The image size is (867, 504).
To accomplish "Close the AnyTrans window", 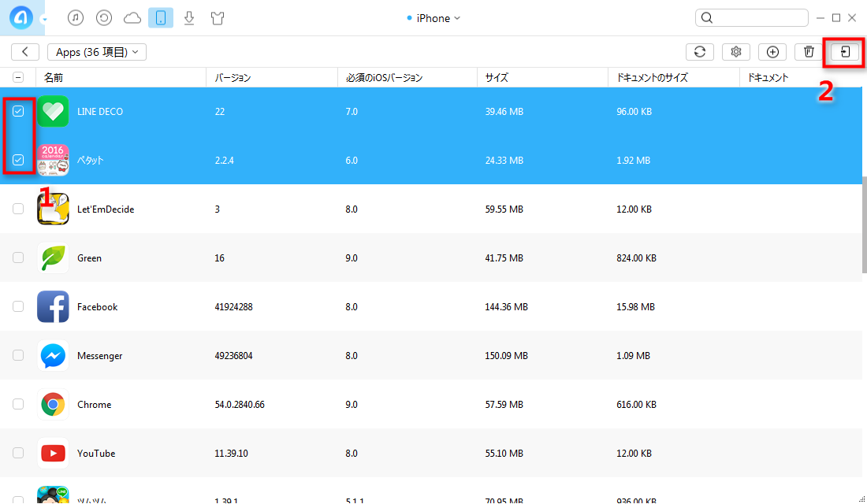I will (852, 17).
